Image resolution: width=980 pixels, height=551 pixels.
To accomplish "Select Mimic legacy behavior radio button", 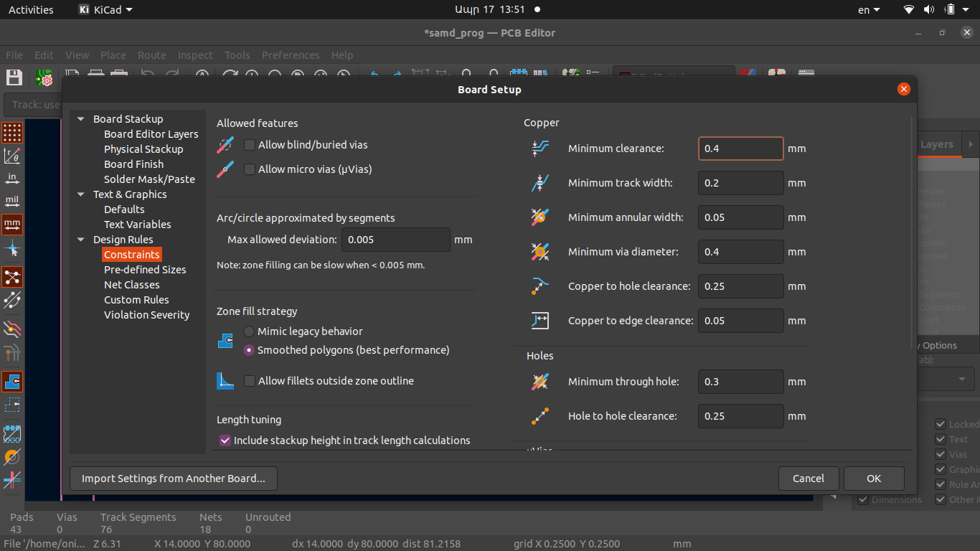I will click(x=249, y=331).
